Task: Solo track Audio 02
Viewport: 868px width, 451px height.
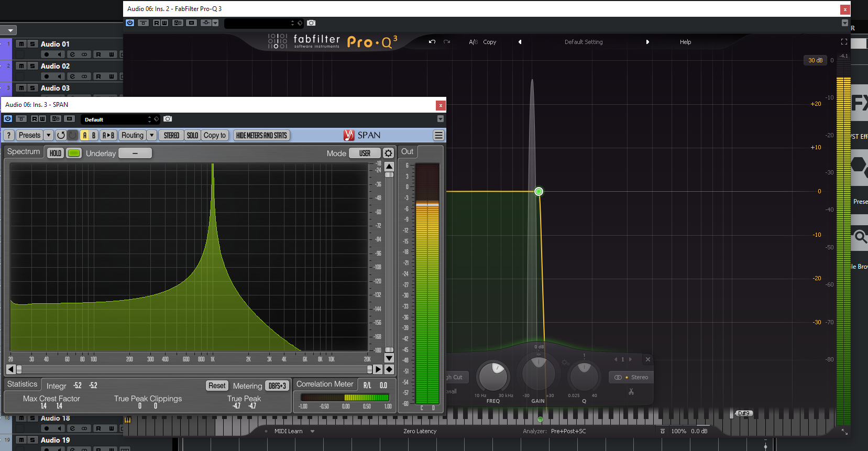Action: click(x=32, y=66)
